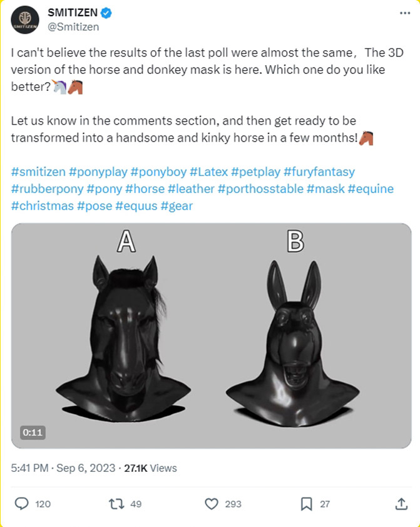Click the repost icon
The width and height of the screenshot is (420, 527).
coord(116,503)
